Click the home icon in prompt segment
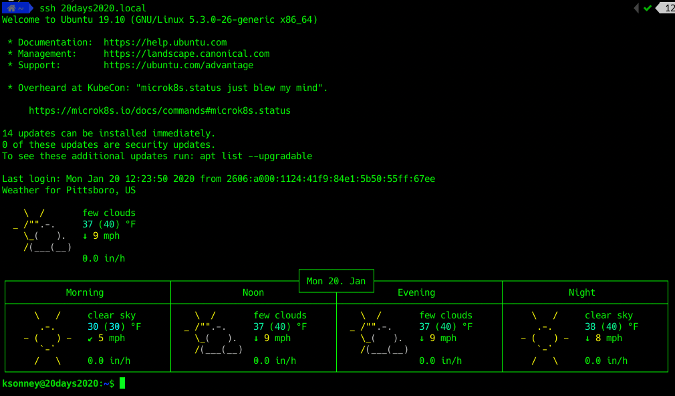 click(11, 8)
